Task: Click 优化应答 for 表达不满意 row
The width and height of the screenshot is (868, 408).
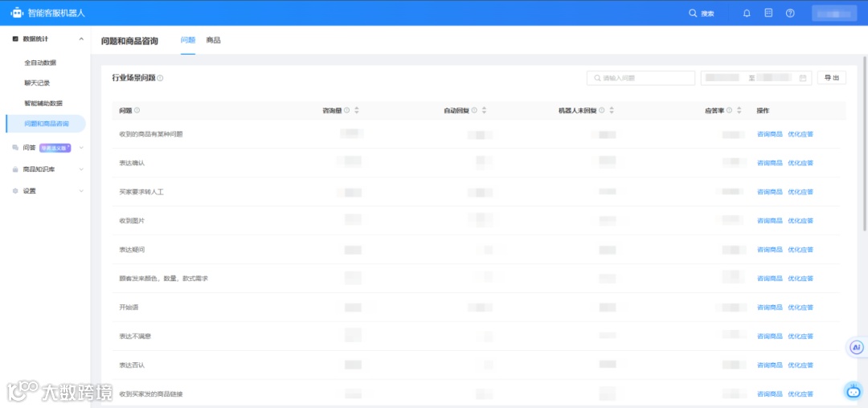Action: [800, 337]
